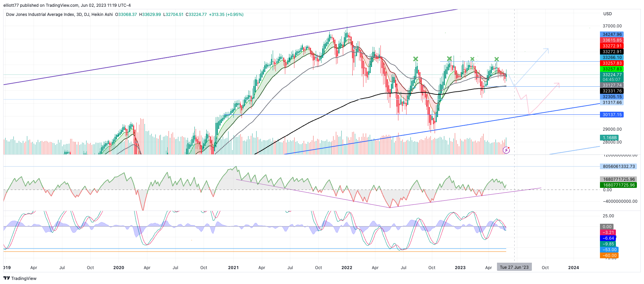This screenshot has height=284, width=644.
Task: Click the orange -60.00 level label
Action: coord(609,256)
